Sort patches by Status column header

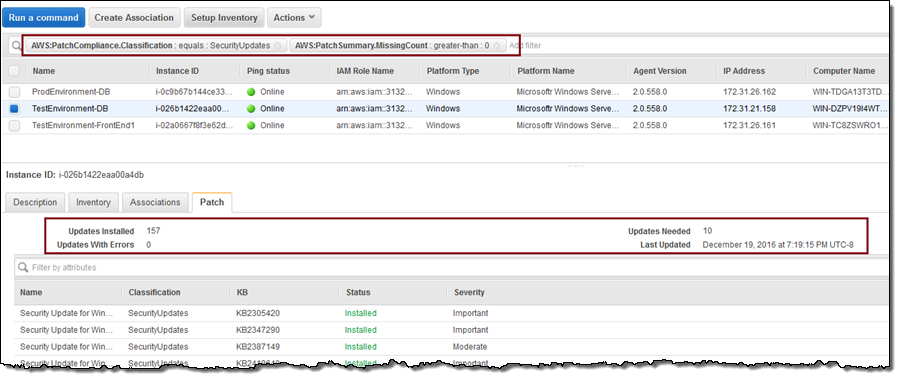click(358, 292)
